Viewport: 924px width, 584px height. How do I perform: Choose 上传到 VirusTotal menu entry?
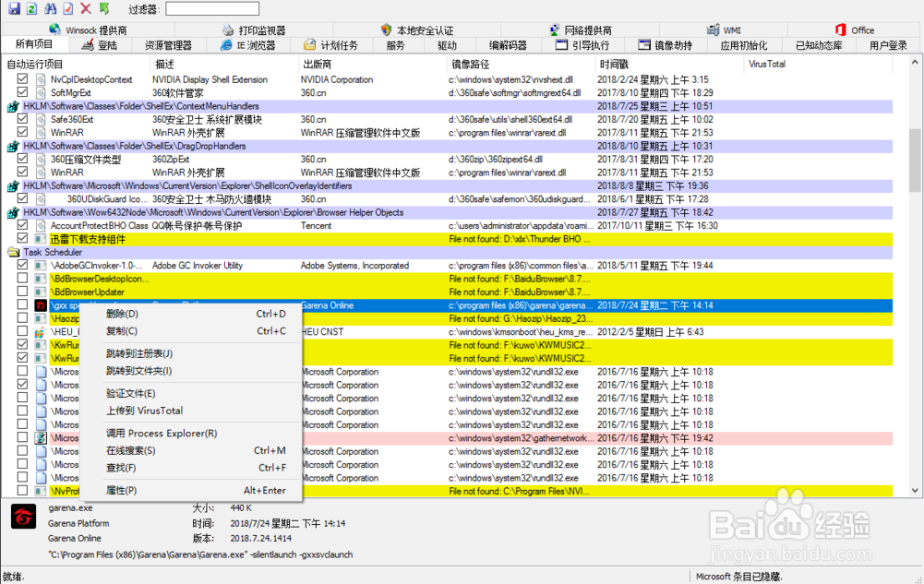pyautogui.click(x=144, y=411)
